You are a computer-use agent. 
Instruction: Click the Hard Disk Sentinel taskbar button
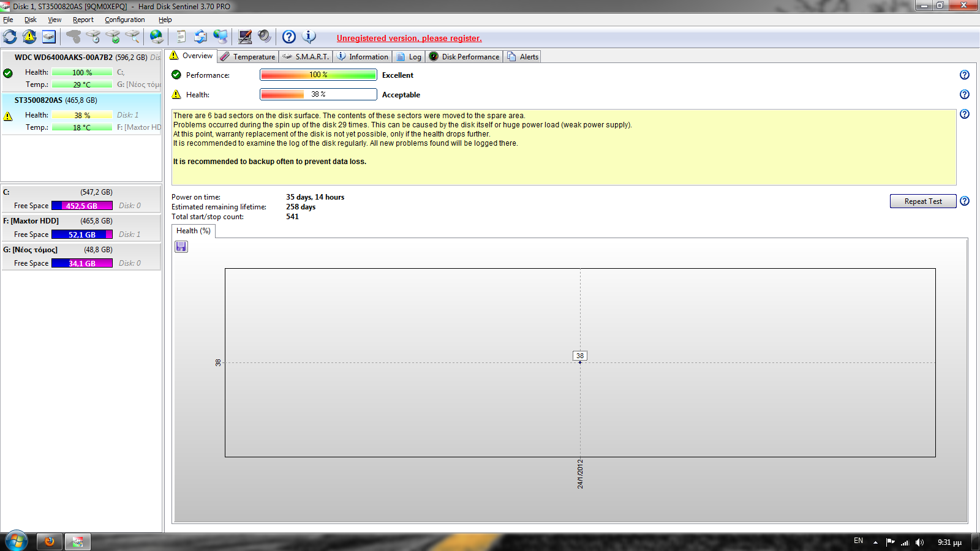pyautogui.click(x=78, y=542)
